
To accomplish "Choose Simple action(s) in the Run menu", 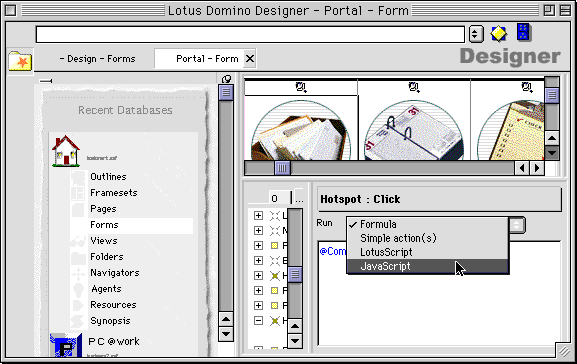I will coord(428,238).
